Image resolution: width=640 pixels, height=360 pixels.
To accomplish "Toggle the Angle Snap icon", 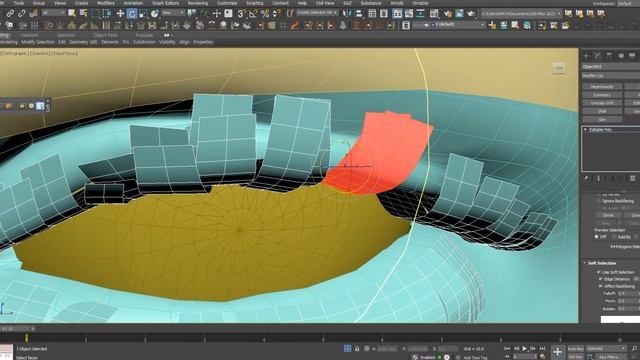I will [253, 13].
